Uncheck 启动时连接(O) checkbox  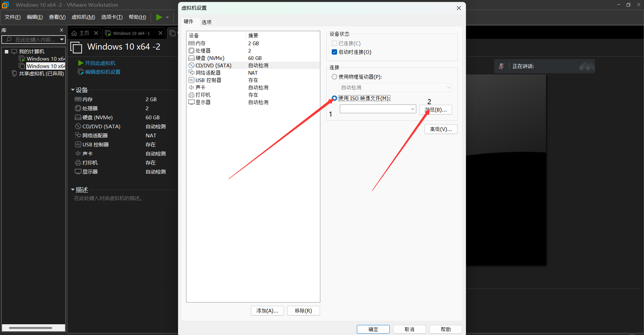coord(334,52)
